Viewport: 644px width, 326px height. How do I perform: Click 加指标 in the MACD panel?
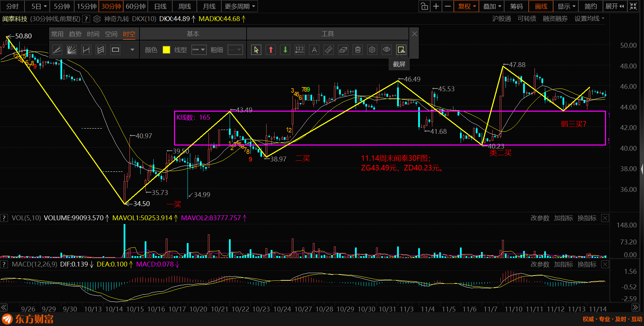563,264
